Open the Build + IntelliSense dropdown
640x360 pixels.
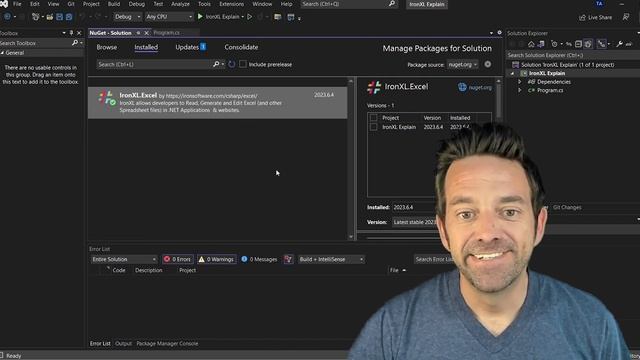tap(331, 259)
